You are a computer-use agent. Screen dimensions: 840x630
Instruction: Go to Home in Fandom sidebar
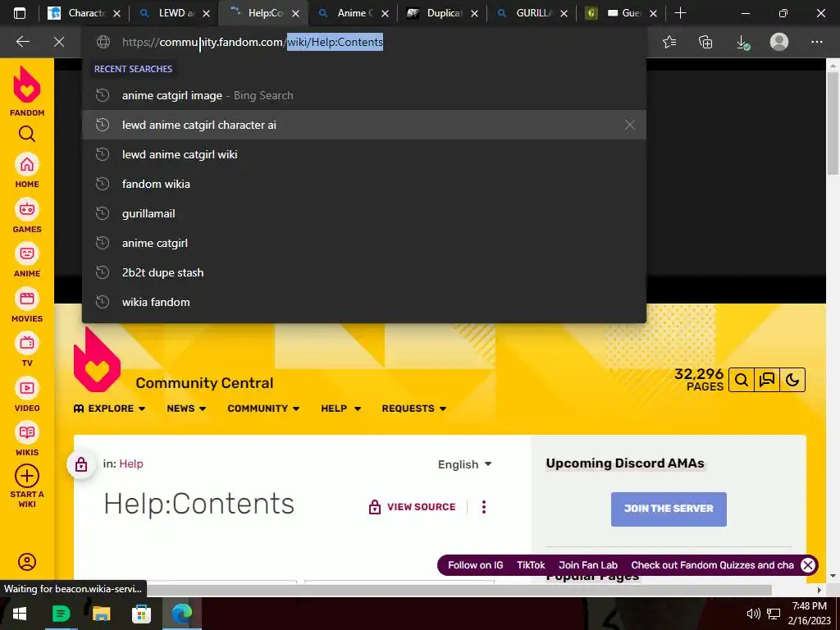click(x=27, y=171)
